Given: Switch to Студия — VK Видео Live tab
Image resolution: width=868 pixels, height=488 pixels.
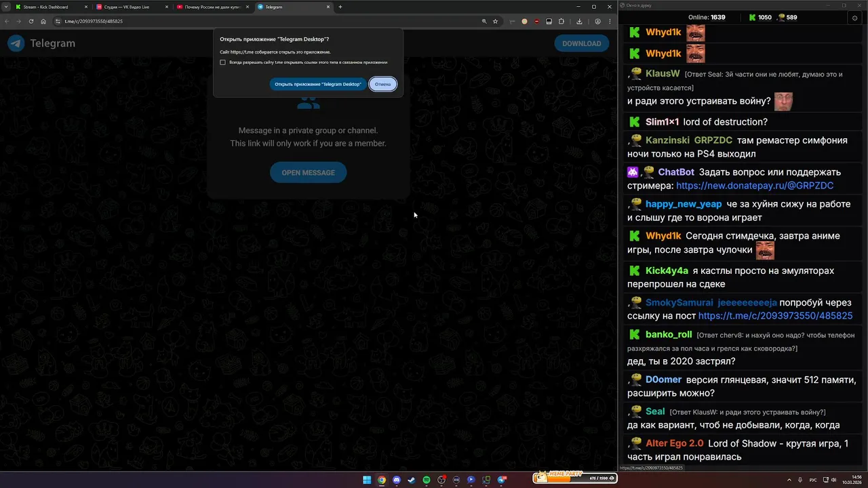Looking at the screenshot, I should pyautogui.click(x=132, y=7).
